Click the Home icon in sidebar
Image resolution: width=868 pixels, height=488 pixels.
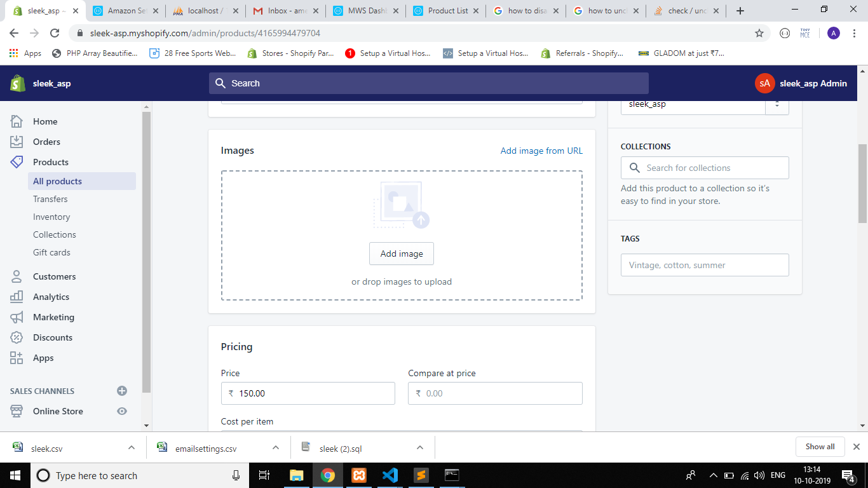pos(17,121)
